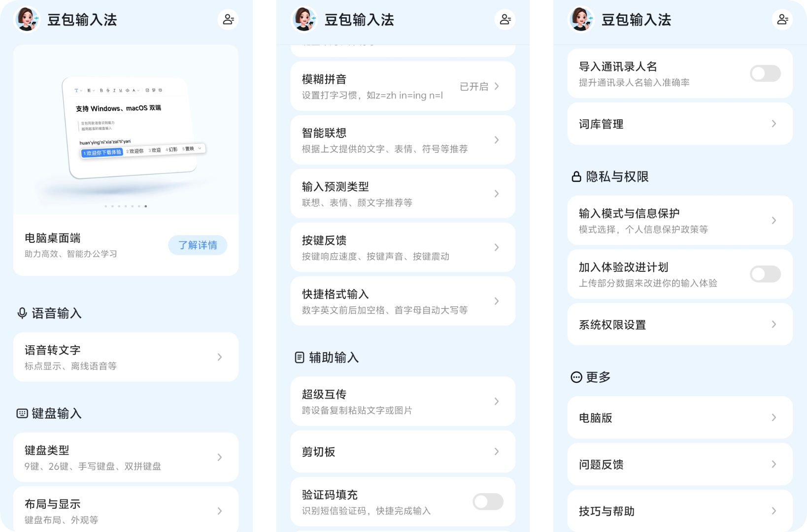Tap the avatar on the 模糊拼音 screen
This screenshot has height=532, width=807.
pos(304,19)
